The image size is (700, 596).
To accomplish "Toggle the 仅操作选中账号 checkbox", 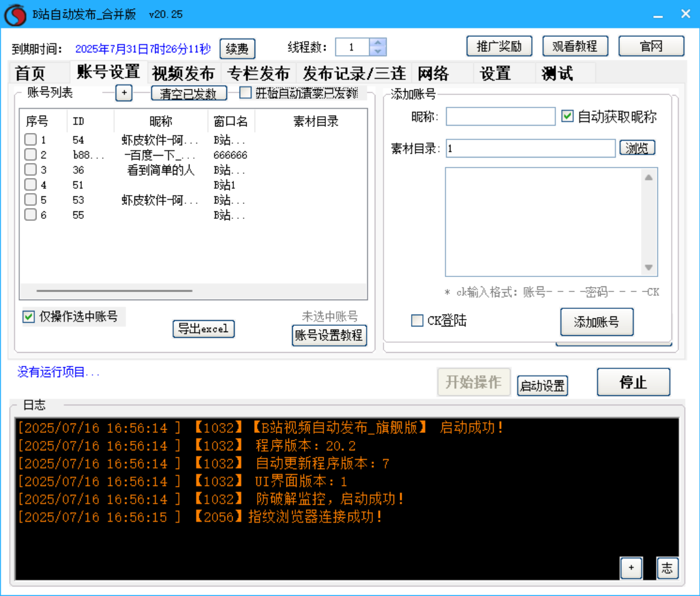I will pyautogui.click(x=29, y=317).
